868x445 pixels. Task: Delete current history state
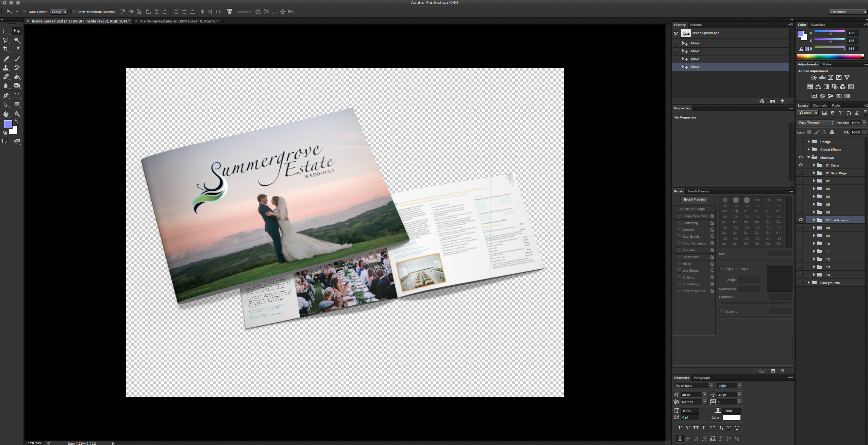coord(782,101)
